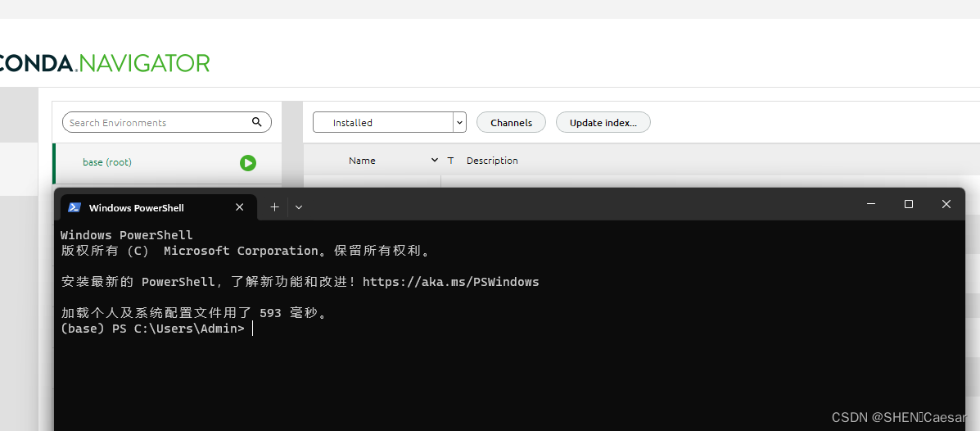
Task: Run the base (root) environment play icon
Action: coord(248,162)
